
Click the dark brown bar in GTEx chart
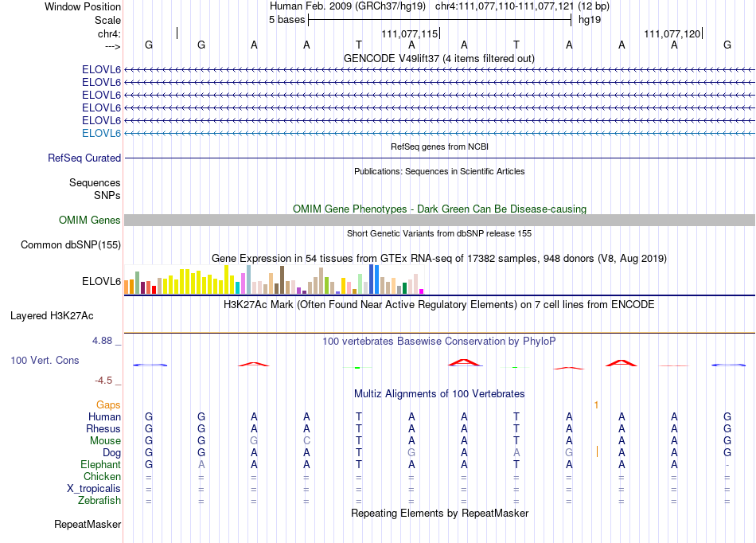pos(282,279)
